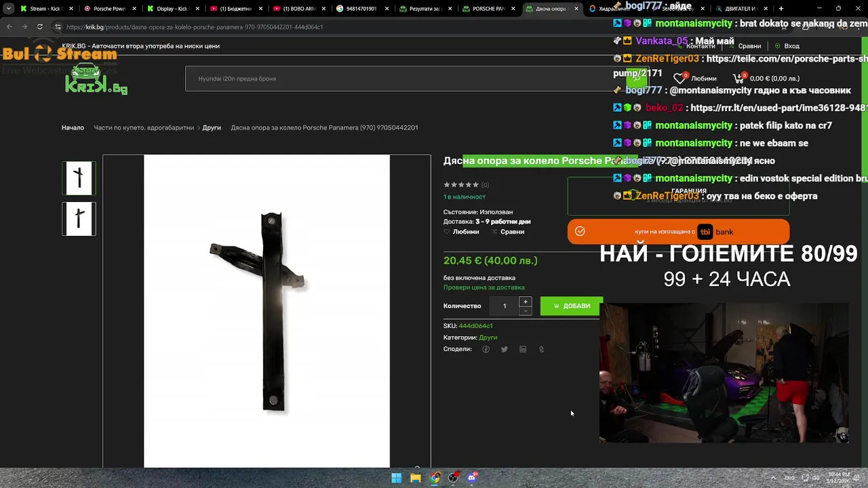
Task: Click the five-star rating row
Action: [461, 184]
